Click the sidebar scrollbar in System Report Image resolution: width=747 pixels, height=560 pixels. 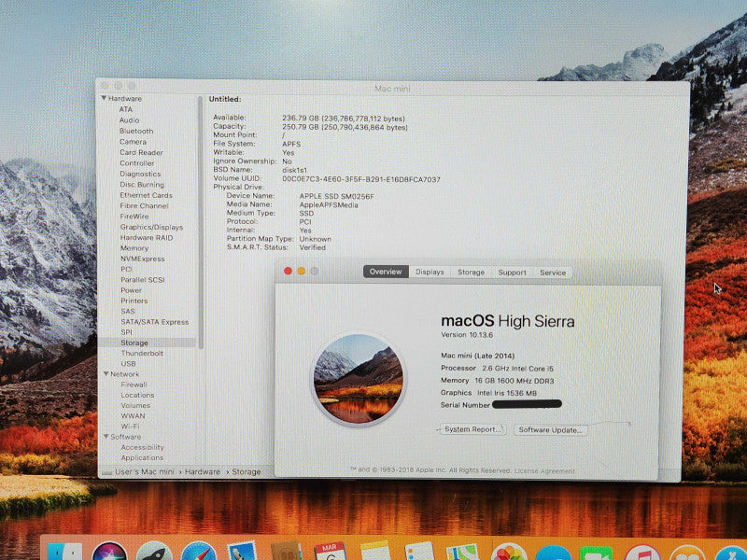point(201,221)
